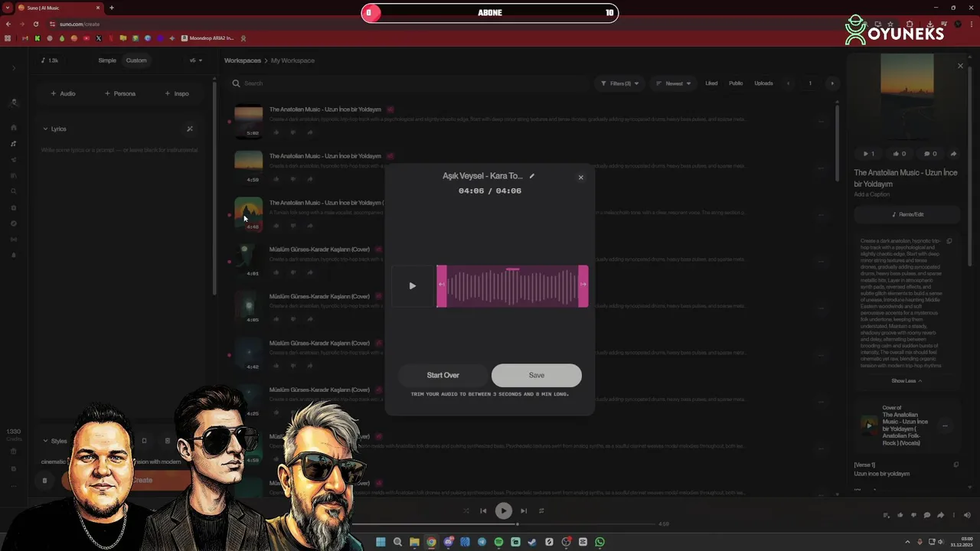Share the first Anatolian Music track

click(x=310, y=132)
